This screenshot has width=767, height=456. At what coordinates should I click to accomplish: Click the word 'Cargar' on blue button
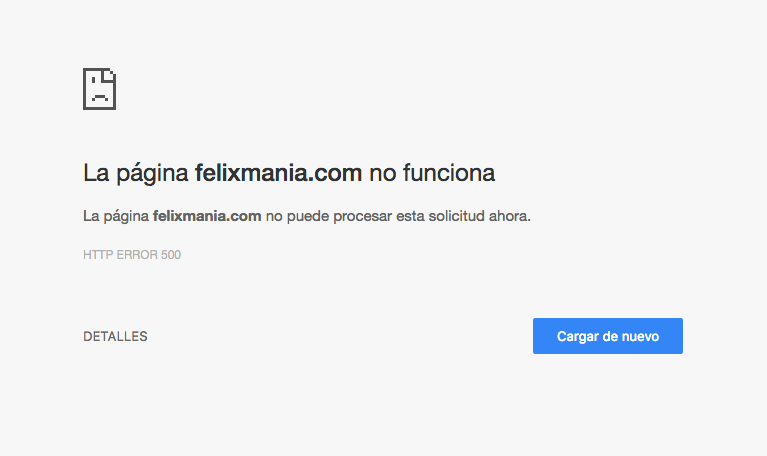578,337
